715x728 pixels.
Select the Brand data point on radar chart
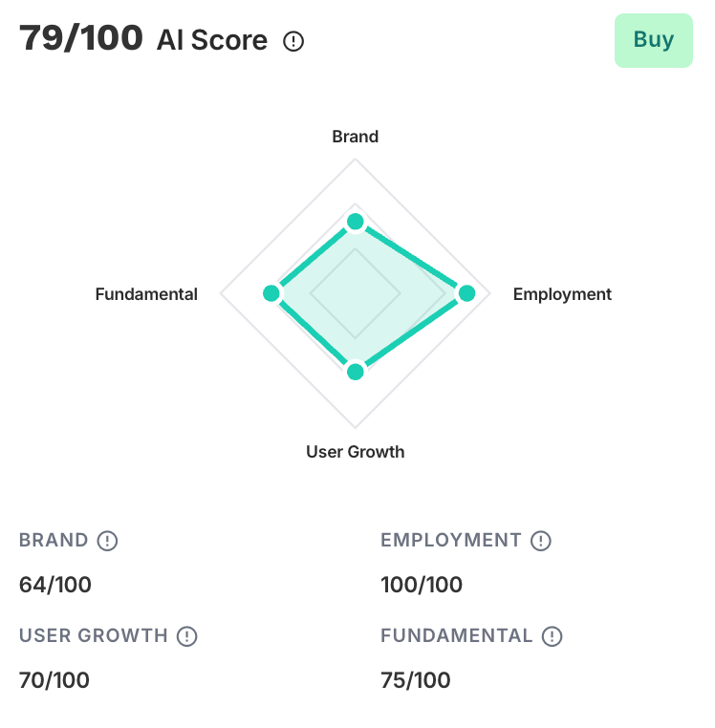pos(356,223)
